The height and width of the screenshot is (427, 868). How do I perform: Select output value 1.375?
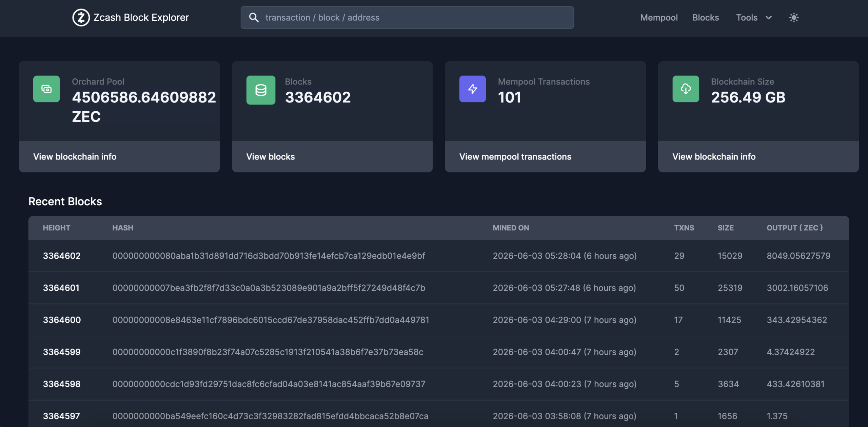(x=777, y=416)
